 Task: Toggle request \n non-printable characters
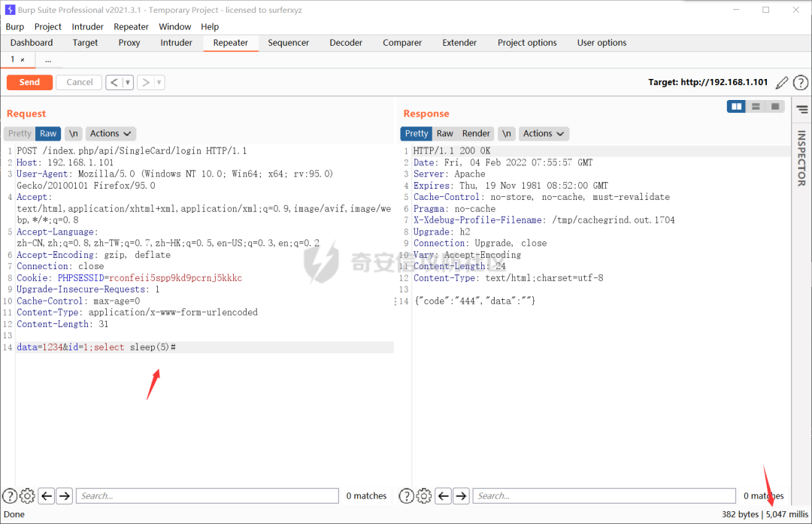74,134
